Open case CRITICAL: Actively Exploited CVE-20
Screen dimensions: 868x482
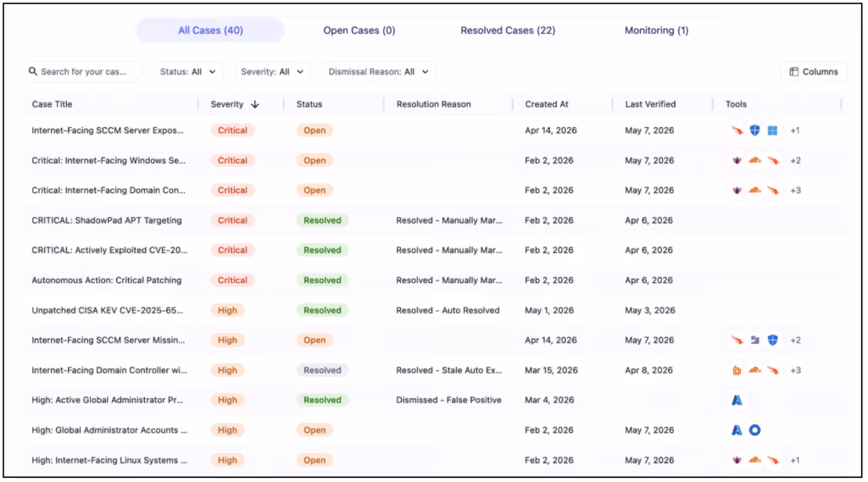point(109,250)
